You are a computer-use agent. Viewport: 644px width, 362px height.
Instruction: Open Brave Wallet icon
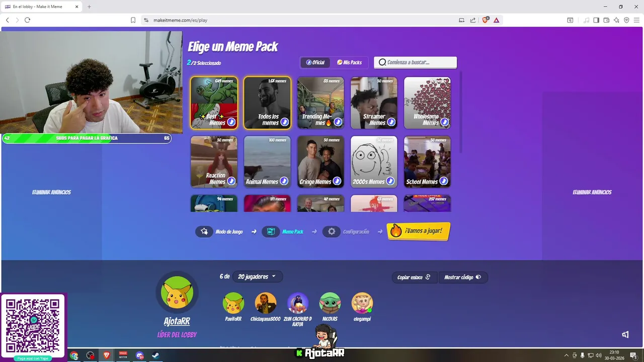pos(606,20)
